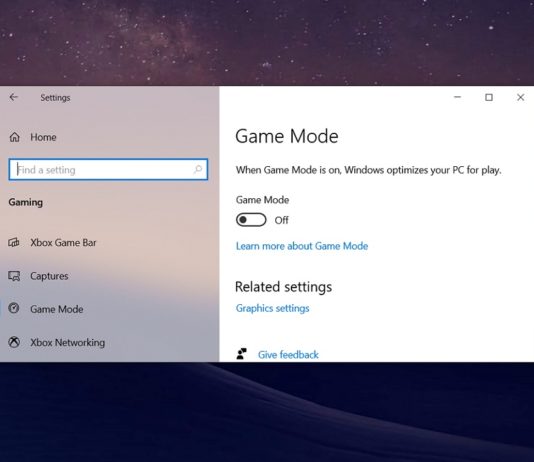The image size is (534, 462).
Task: Open the Home settings page
Action: pos(43,137)
